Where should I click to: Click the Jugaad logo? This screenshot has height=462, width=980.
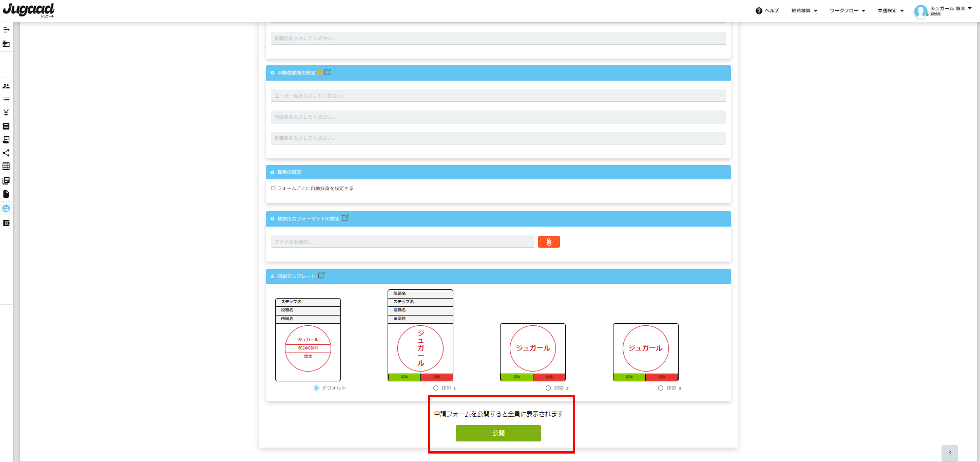[x=29, y=10]
